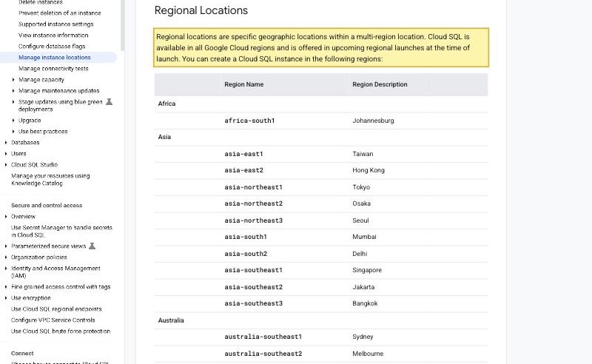Click the africa-south1 region name
Viewport: 592px width, 364px height.
[x=249, y=121]
